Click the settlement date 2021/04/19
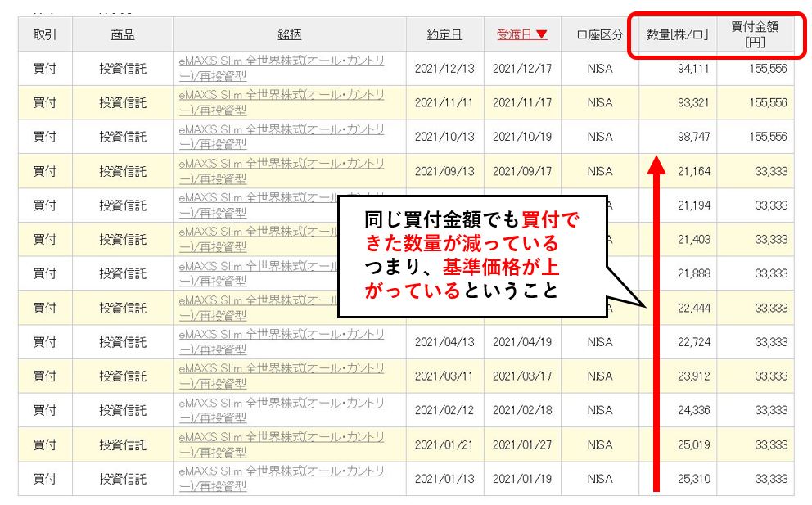 click(522, 342)
